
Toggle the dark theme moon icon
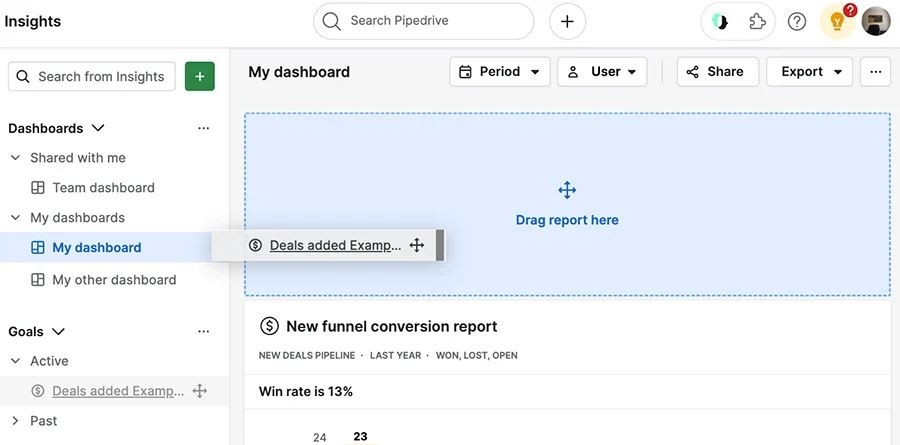[720, 21]
